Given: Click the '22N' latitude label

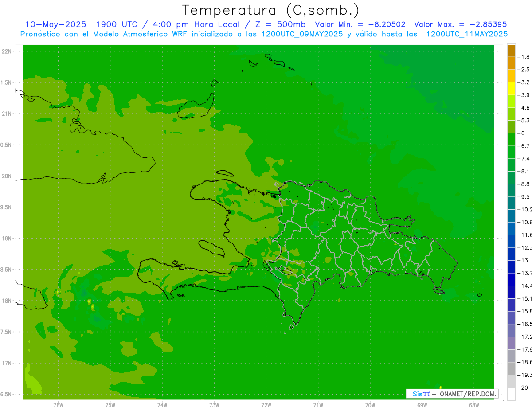Looking at the screenshot, I should click(x=7, y=51).
